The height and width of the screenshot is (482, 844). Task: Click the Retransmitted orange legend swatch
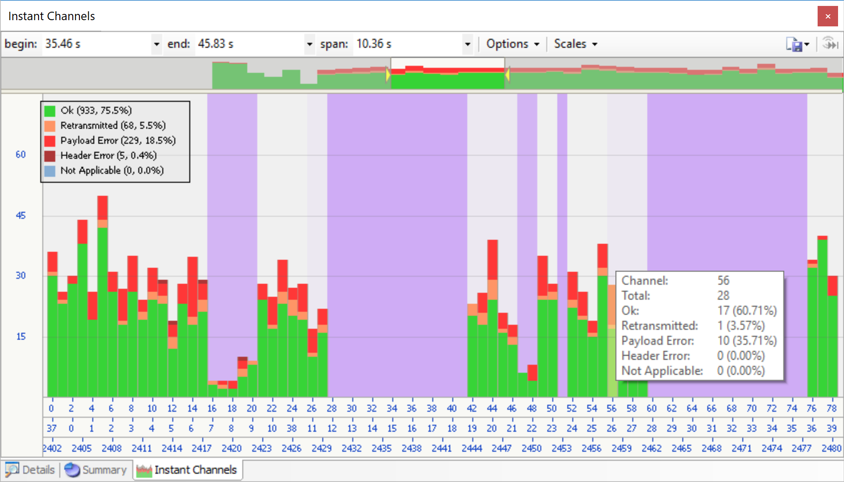click(50, 126)
